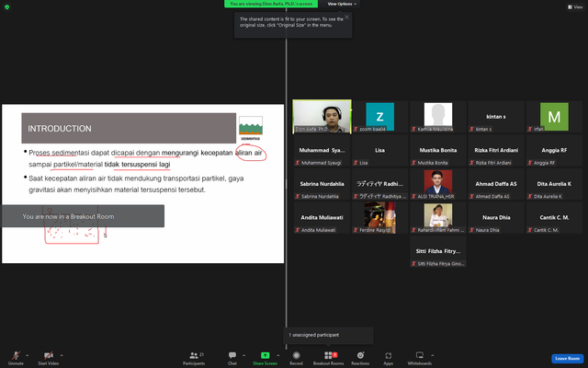This screenshot has height=368, width=588.
Task: Expand audio options arrow beside Unmute
Action: tap(27, 355)
